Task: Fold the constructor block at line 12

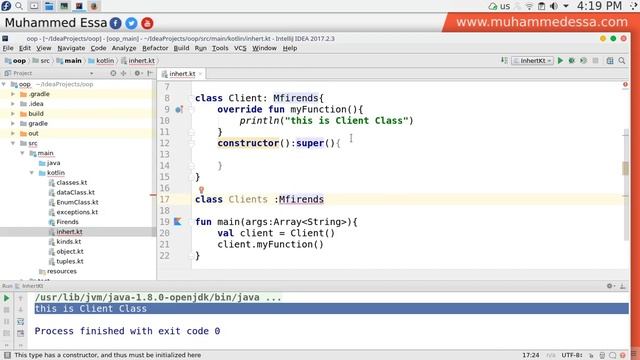Action: [191, 143]
